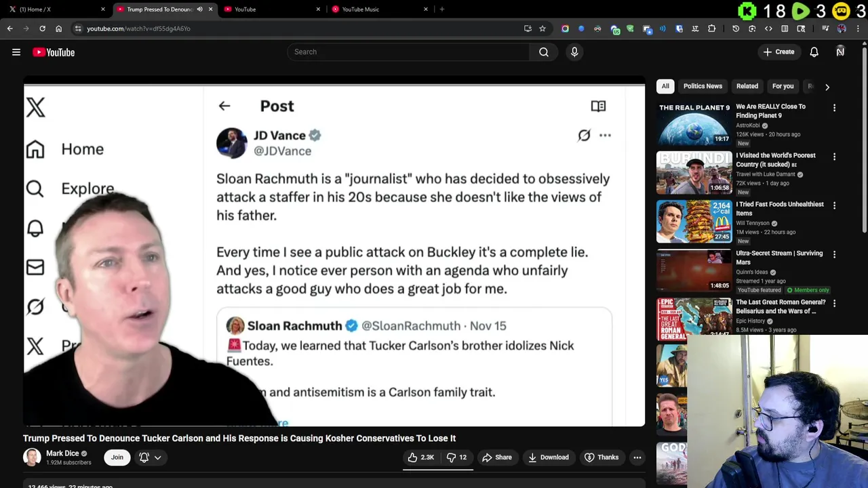Open options for Surviving Mars stream

[x=834, y=254]
